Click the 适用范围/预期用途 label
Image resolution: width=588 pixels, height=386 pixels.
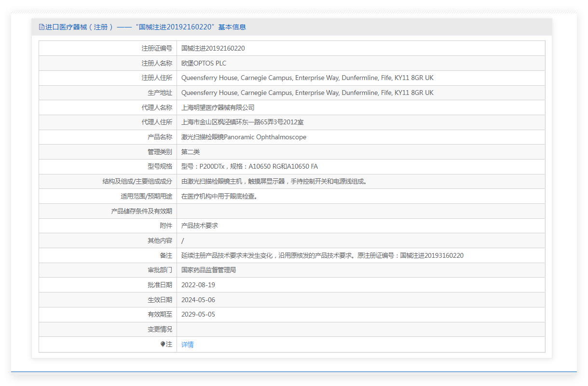146,196
